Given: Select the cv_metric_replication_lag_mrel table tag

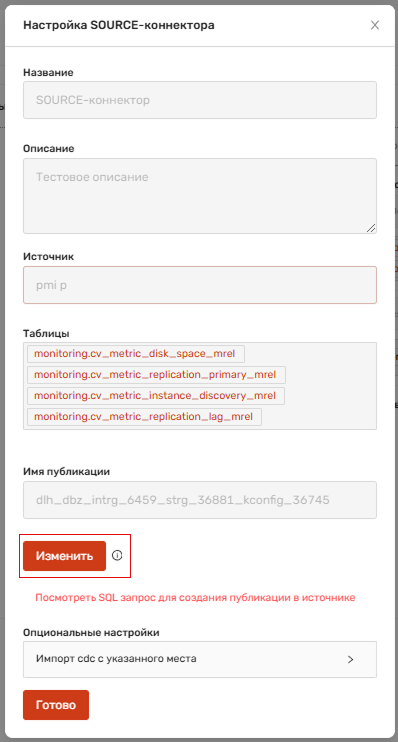Looking at the screenshot, I should tap(144, 417).
